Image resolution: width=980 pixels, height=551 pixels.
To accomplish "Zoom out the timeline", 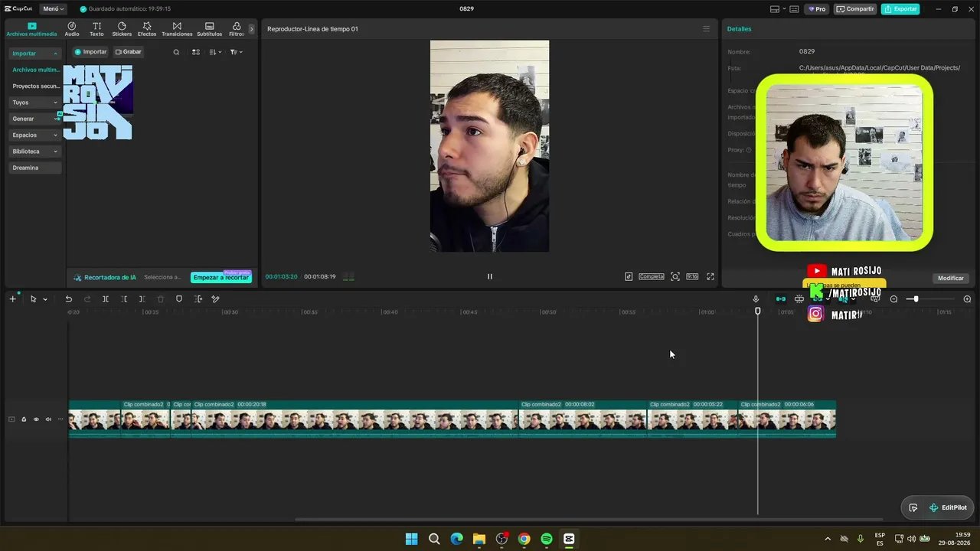I will 893,299.
